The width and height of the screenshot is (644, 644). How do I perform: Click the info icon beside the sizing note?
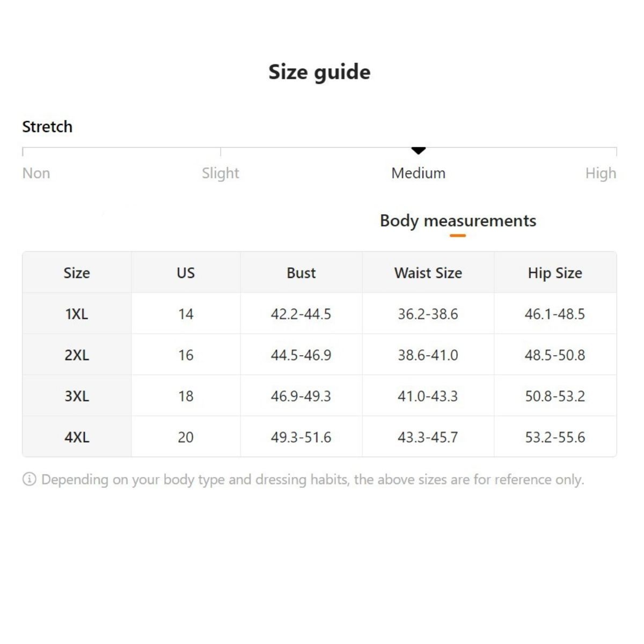(29, 479)
